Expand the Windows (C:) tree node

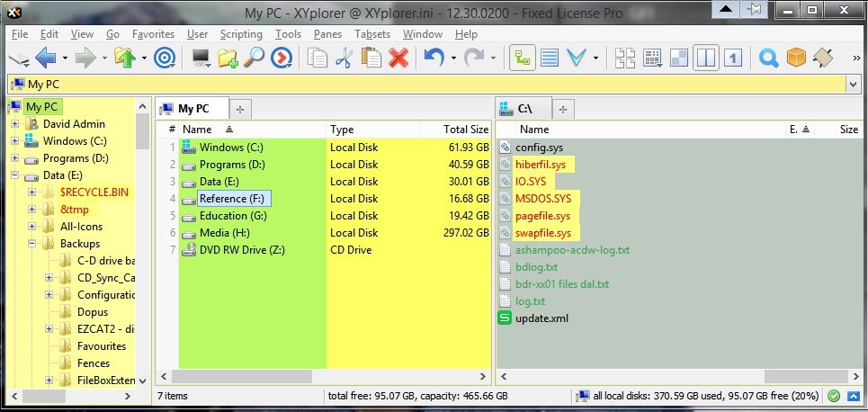15,141
